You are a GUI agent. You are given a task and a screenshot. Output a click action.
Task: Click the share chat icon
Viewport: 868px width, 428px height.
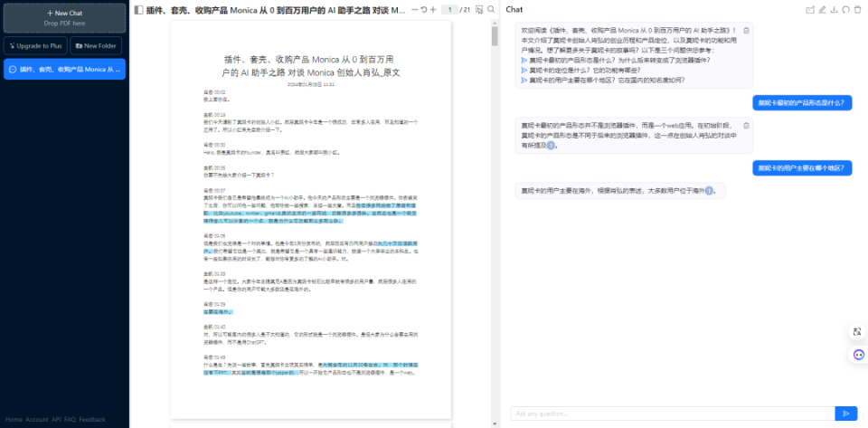pyautogui.click(x=810, y=9)
